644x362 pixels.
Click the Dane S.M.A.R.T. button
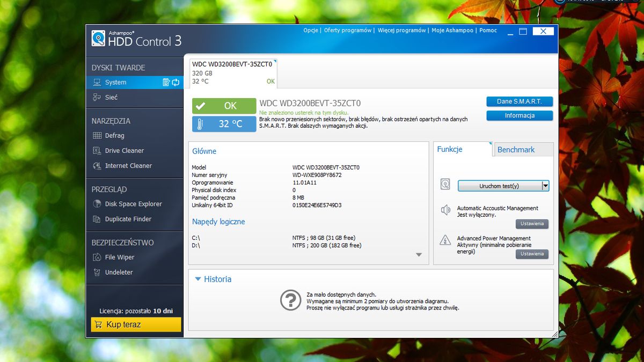click(519, 101)
